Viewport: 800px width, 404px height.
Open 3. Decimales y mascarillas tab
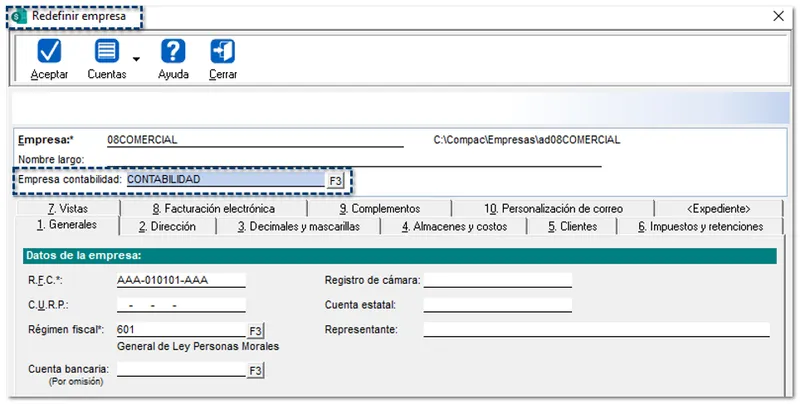(298, 226)
